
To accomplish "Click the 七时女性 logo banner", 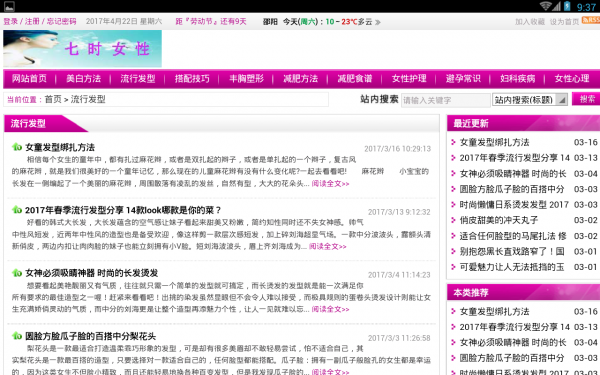I will (82, 49).
